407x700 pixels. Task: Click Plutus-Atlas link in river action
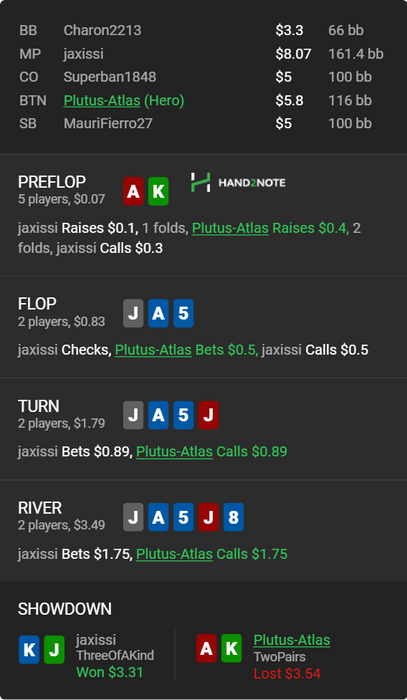(x=174, y=554)
